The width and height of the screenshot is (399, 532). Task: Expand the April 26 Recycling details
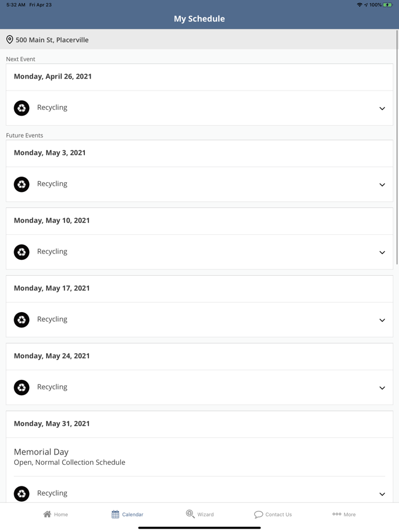[x=382, y=108]
